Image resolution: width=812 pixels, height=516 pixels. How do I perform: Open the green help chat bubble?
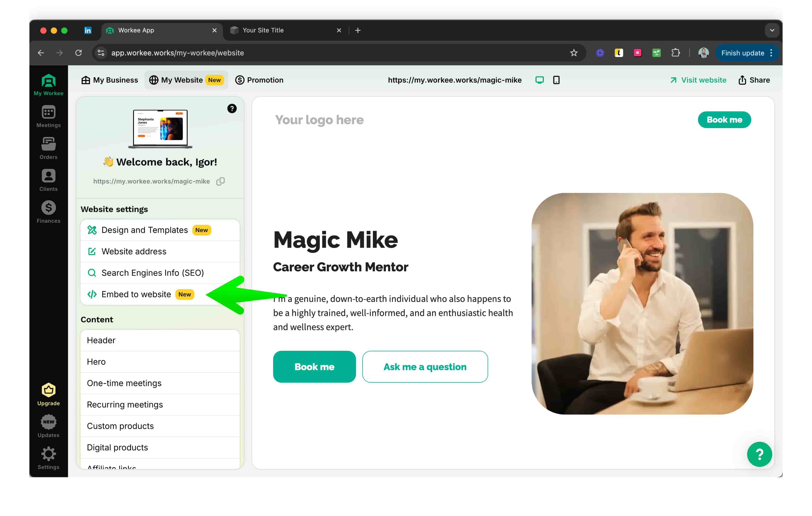click(759, 454)
